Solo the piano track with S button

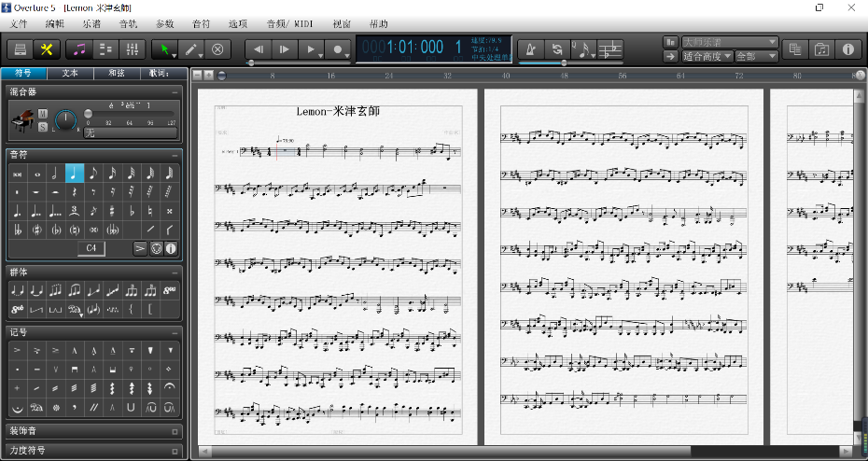[x=43, y=127]
